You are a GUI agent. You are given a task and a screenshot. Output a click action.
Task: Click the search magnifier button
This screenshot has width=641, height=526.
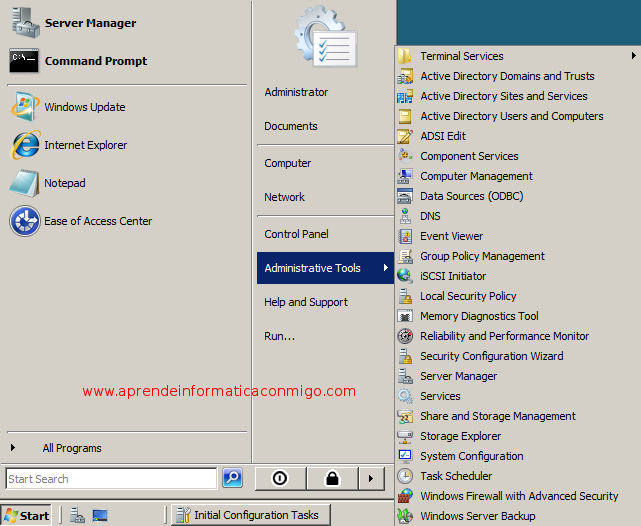[x=232, y=477]
